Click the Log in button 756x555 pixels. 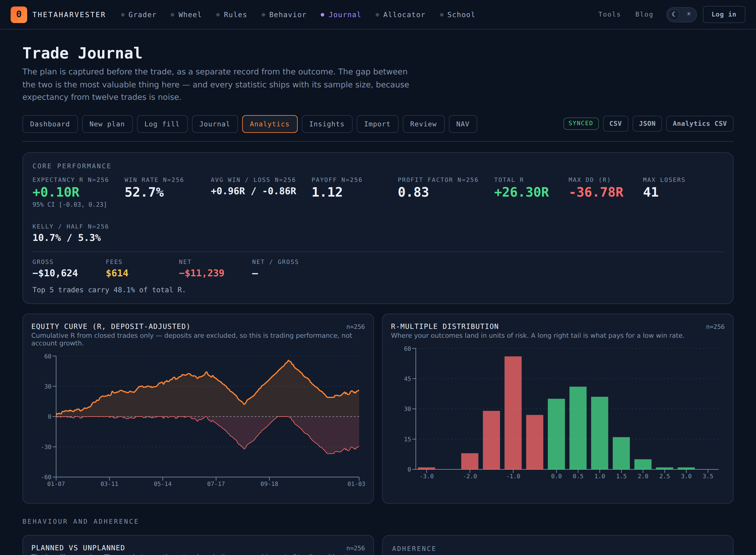point(724,14)
